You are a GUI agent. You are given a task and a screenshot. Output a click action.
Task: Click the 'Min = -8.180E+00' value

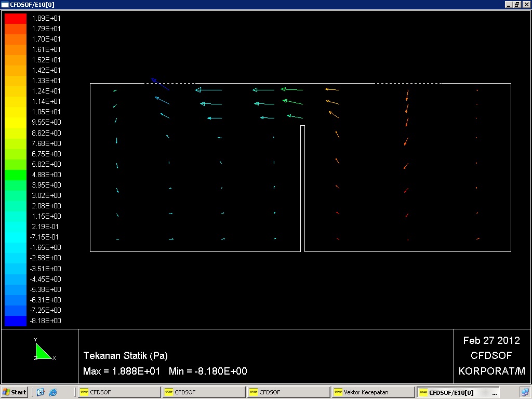208,371
